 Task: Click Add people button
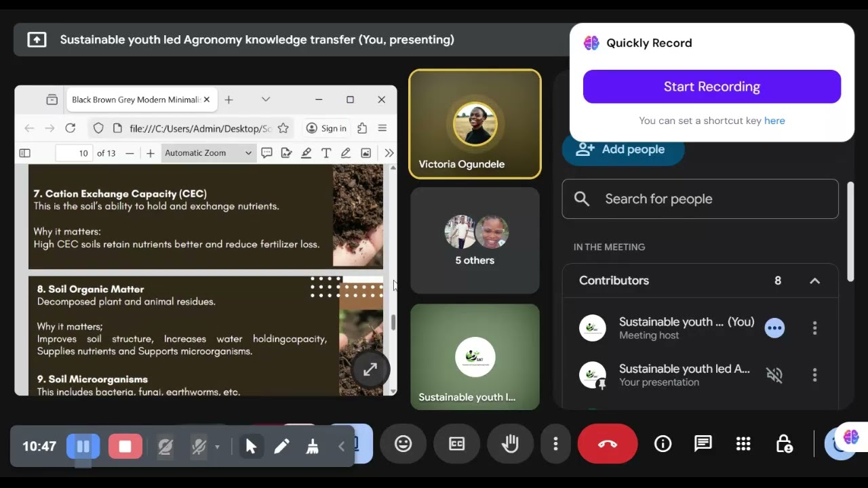click(x=623, y=150)
